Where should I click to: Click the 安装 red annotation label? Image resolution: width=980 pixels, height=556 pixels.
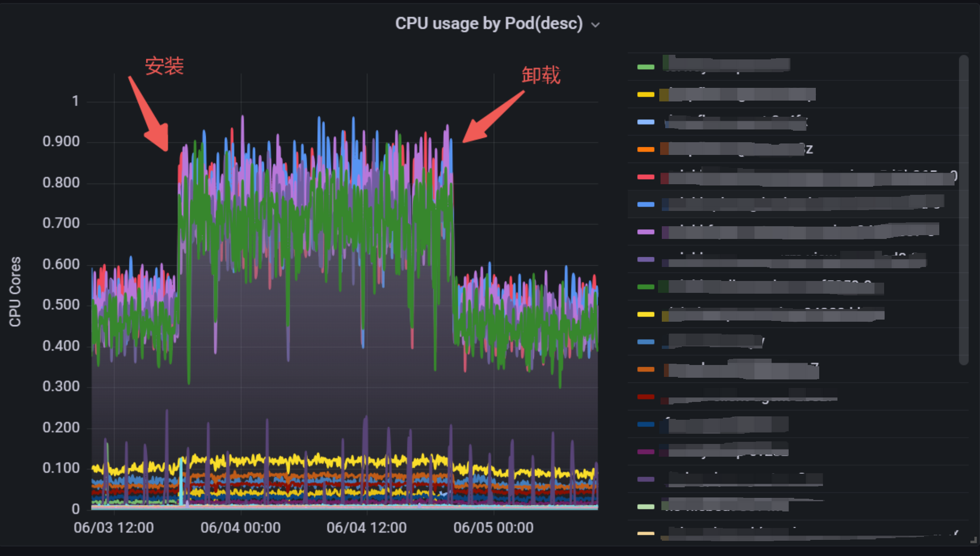click(x=164, y=66)
